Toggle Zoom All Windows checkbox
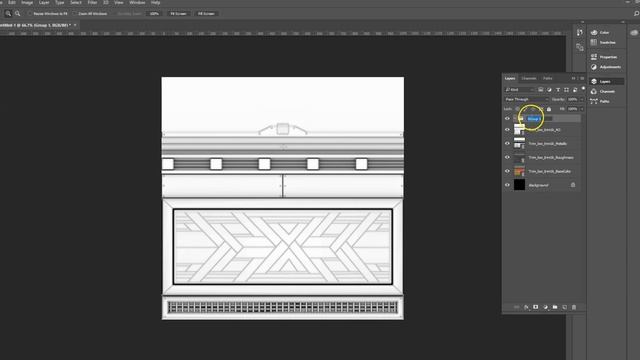 click(x=75, y=13)
